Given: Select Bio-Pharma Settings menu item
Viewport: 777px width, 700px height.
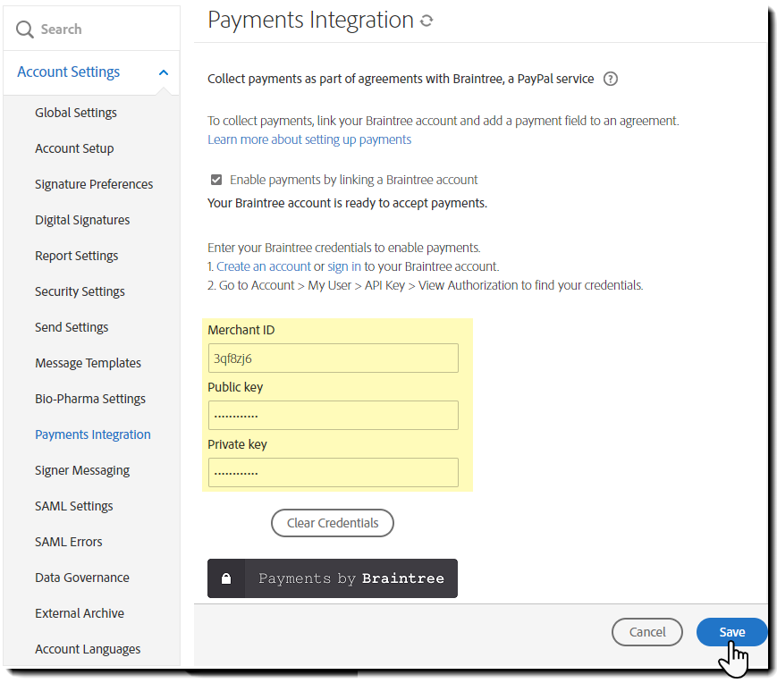Looking at the screenshot, I should click(x=90, y=399).
